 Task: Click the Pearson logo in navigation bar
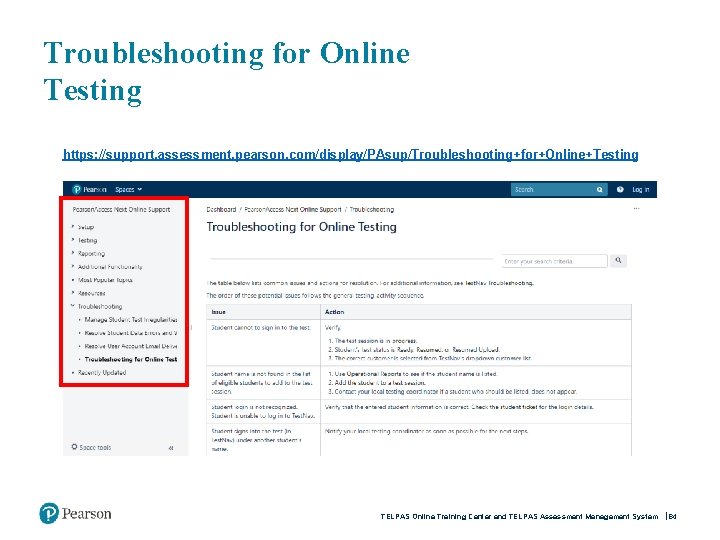[x=90, y=189]
